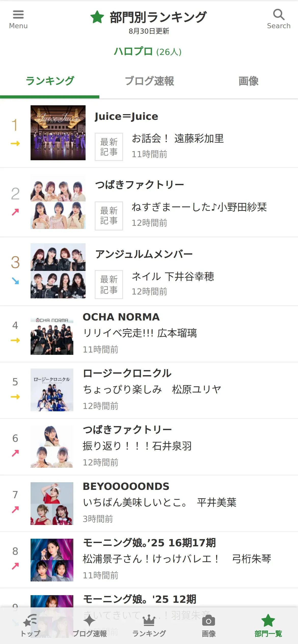Open article ねすぎまーーした♪小野田紗栞

199,207
